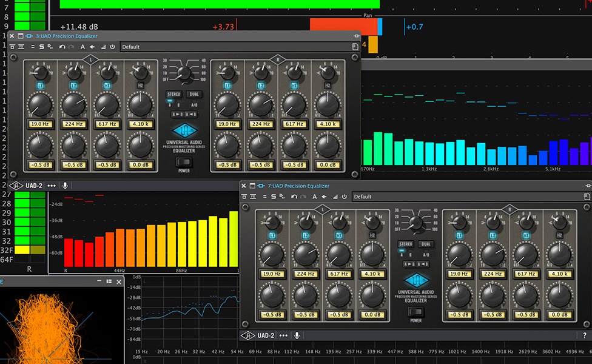
Task: Open the three-dots menu in window 3 UAD-2 bar
Action: tap(52, 186)
